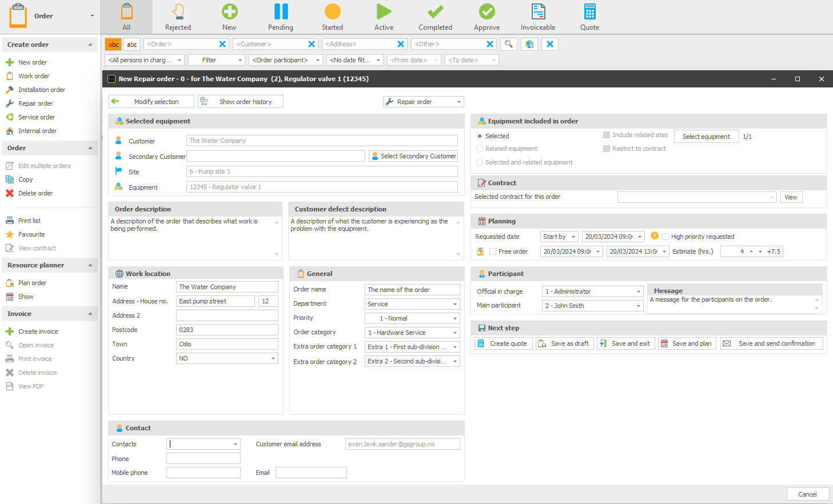Clear the Customer search field with its X
833x504 pixels.
click(312, 44)
